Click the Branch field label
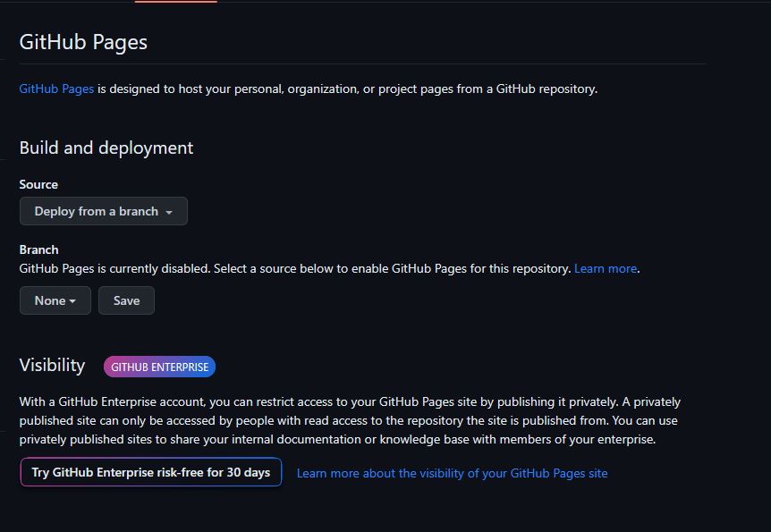Image resolution: width=771 pixels, height=532 pixels. pos(38,249)
